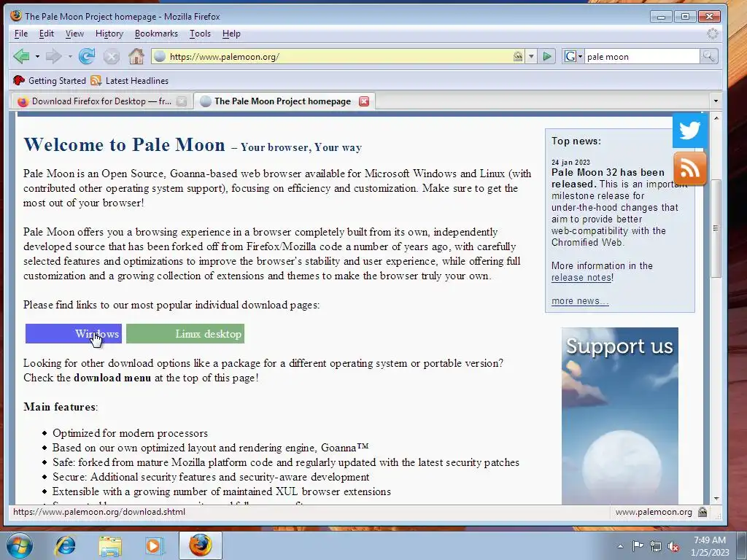Go to the Home page icon
Viewport: 747px width, 560px height.
coord(136,57)
